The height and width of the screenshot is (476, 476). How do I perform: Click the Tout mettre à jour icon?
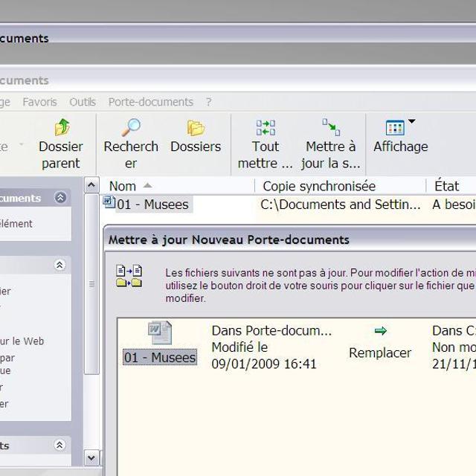(x=266, y=128)
